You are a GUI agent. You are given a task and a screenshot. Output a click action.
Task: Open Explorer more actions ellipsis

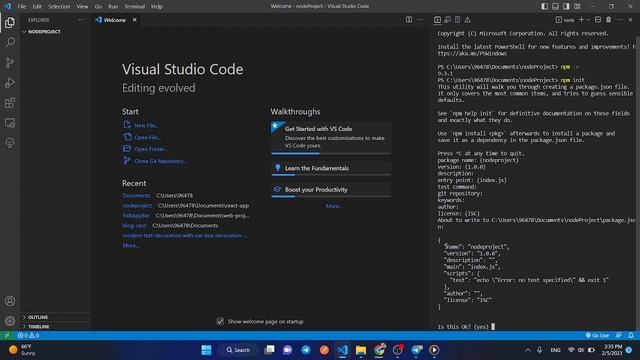81,20
